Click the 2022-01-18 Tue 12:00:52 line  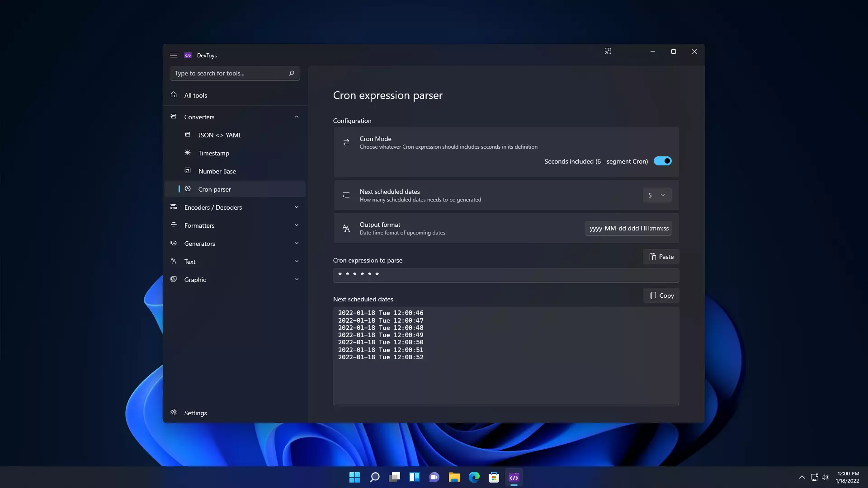coord(381,357)
